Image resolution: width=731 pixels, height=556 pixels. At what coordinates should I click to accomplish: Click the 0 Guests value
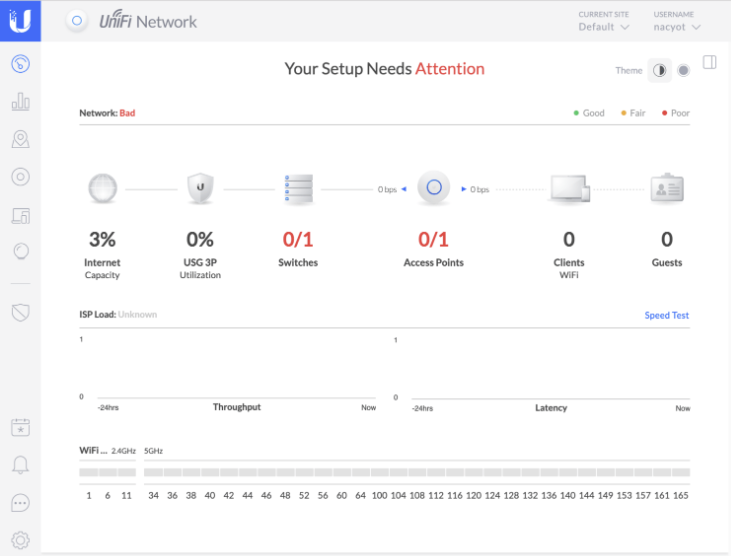click(x=667, y=240)
